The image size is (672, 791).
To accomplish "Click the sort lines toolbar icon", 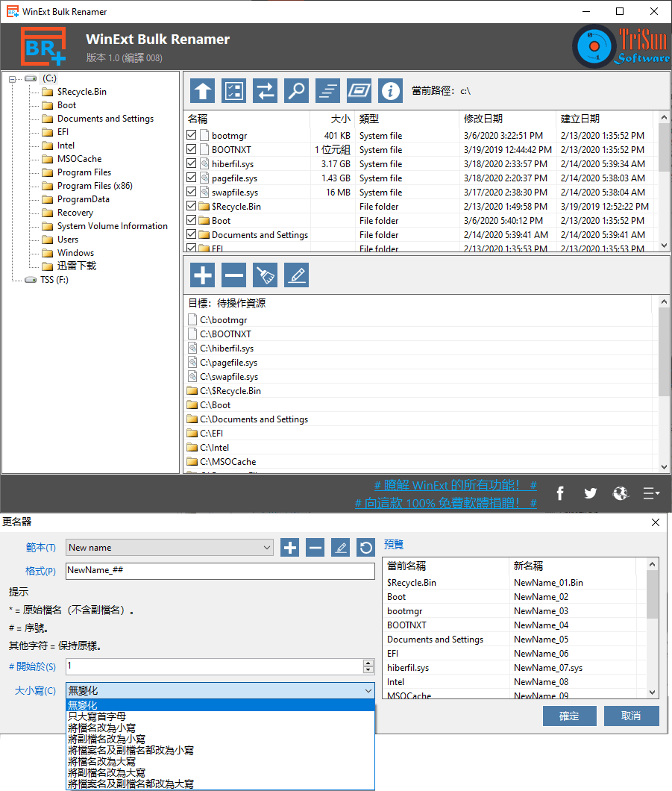I will (x=327, y=91).
